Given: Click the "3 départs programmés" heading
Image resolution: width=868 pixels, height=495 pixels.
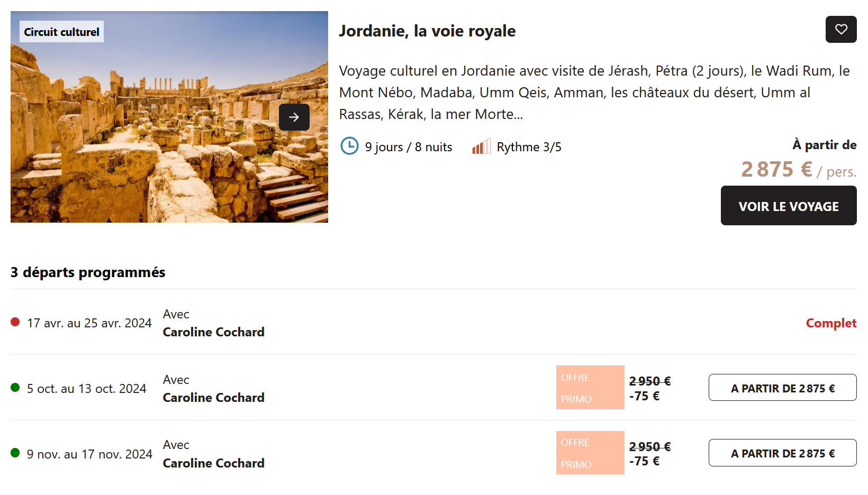Looking at the screenshot, I should click(x=88, y=272).
